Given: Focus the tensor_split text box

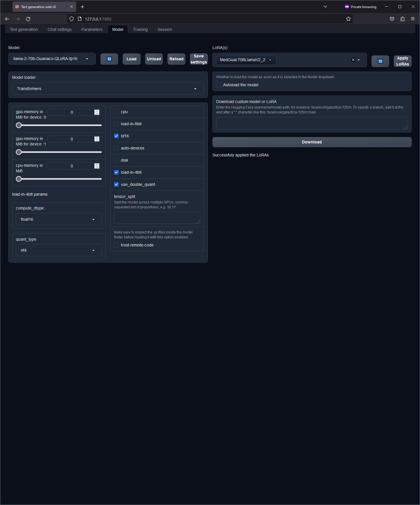Looking at the screenshot, I should 157,218.
